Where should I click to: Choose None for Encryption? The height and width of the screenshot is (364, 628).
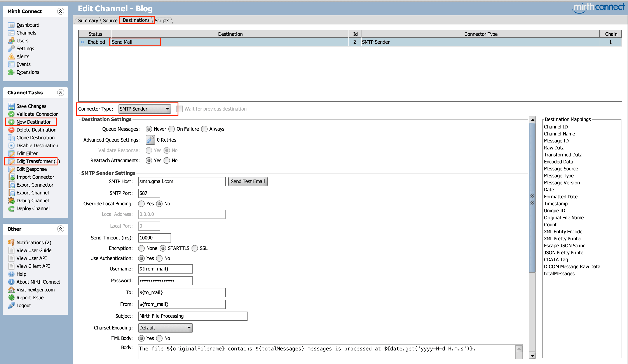[x=141, y=248]
